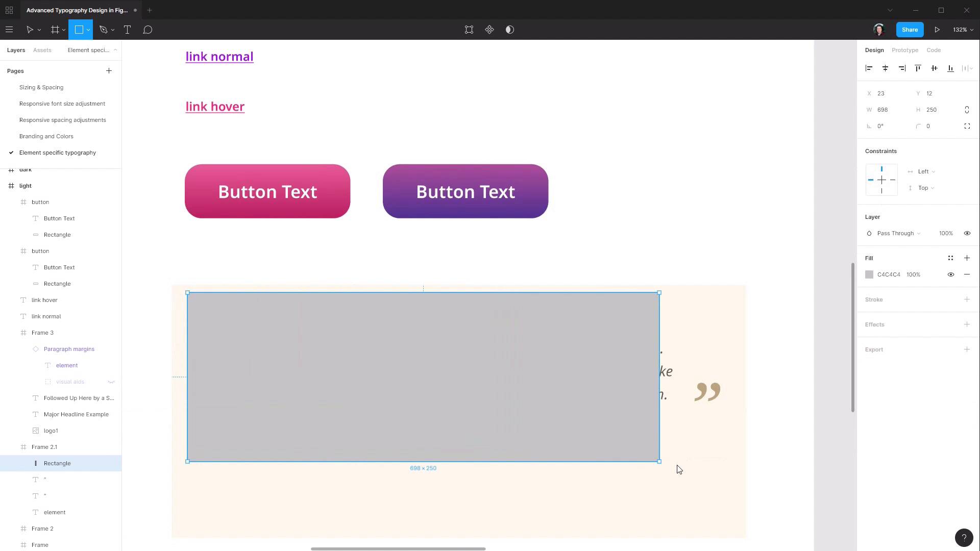This screenshot has height=551, width=980.
Task: Toggle independent corner radius control
Action: click(968, 126)
